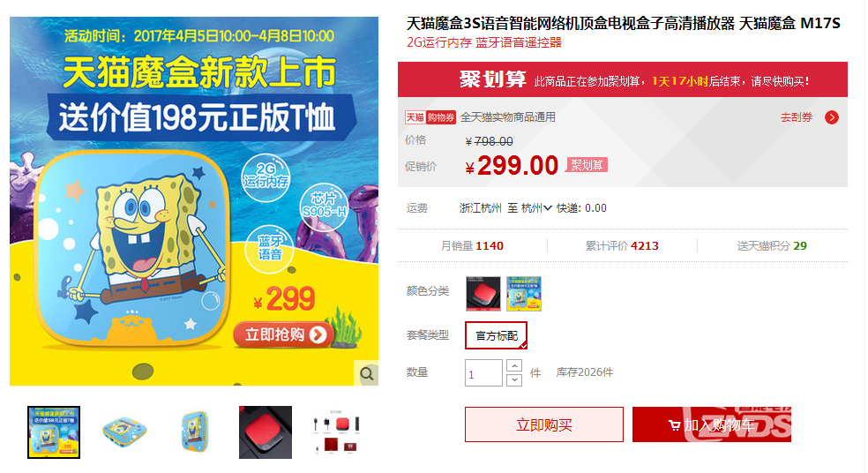Show the red box on desk thumbnail

pos(266,432)
